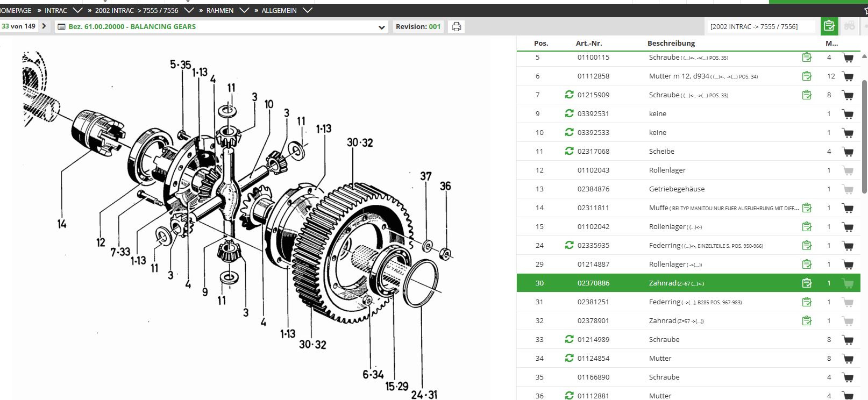Add Mutter m 12 row to cart
The width and height of the screenshot is (868, 400).
tap(848, 76)
